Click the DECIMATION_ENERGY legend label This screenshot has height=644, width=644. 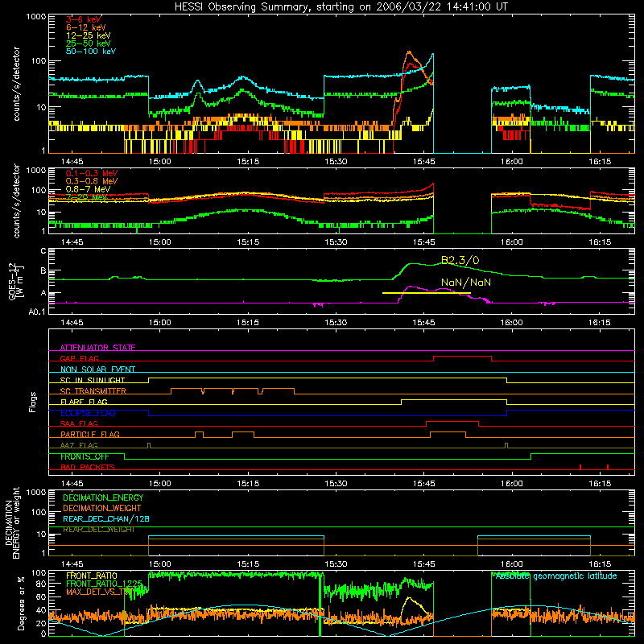[103, 497]
